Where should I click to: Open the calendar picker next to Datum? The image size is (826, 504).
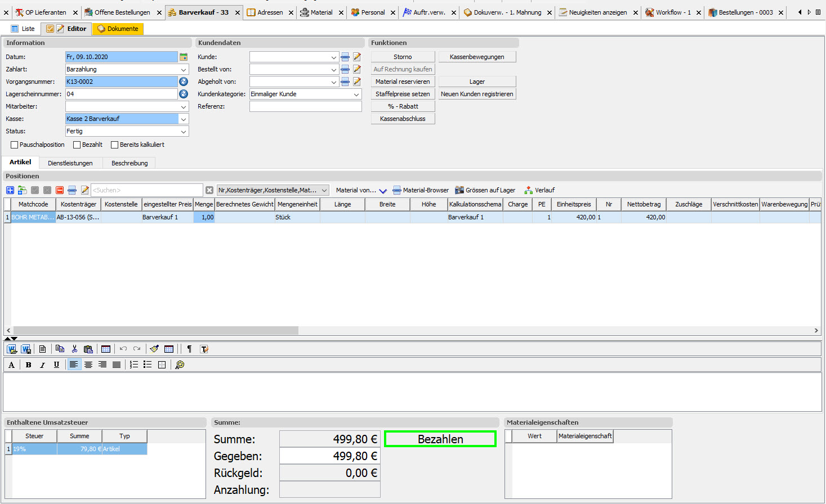coord(184,57)
